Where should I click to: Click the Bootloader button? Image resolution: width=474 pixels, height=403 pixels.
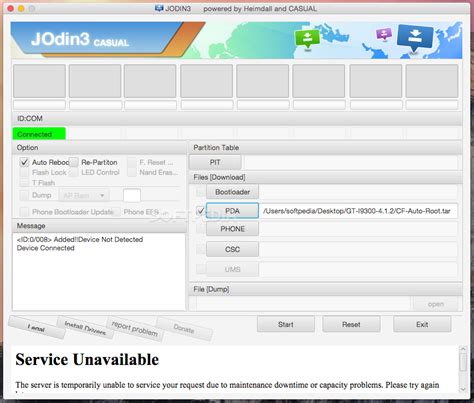pyautogui.click(x=232, y=192)
